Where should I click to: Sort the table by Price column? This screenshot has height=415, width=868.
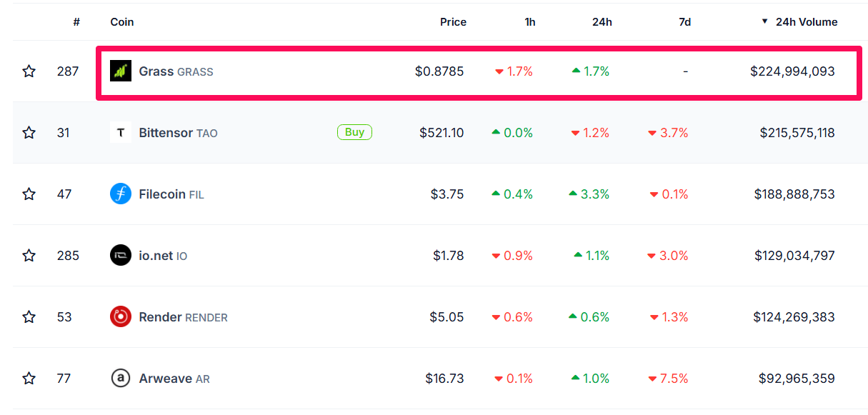[453, 21]
